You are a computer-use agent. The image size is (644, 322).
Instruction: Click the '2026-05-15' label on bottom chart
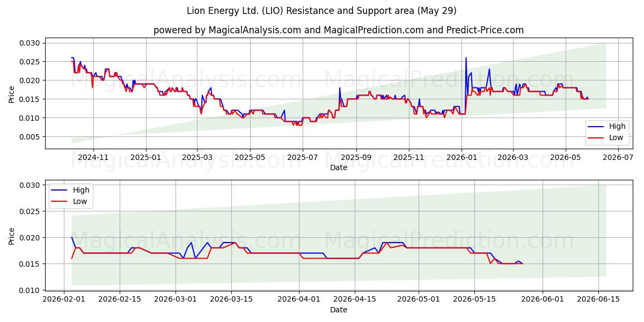coord(474,300)
